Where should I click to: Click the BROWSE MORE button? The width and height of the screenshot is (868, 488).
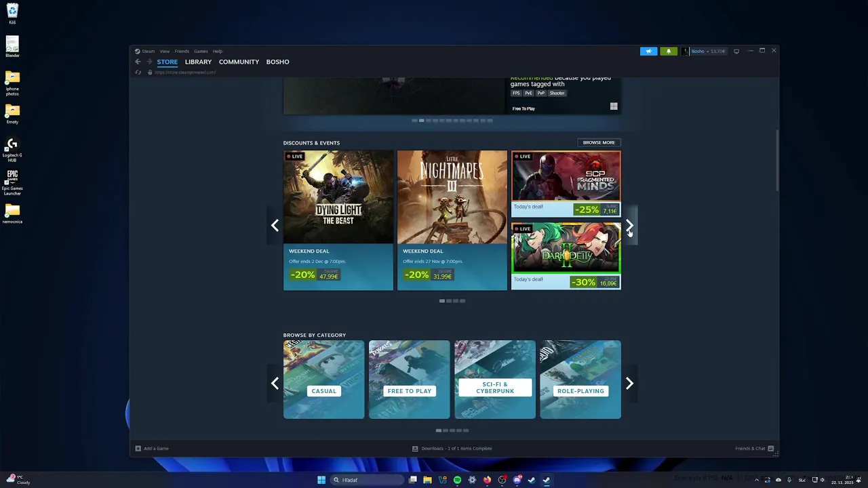(x=599, y=142)
